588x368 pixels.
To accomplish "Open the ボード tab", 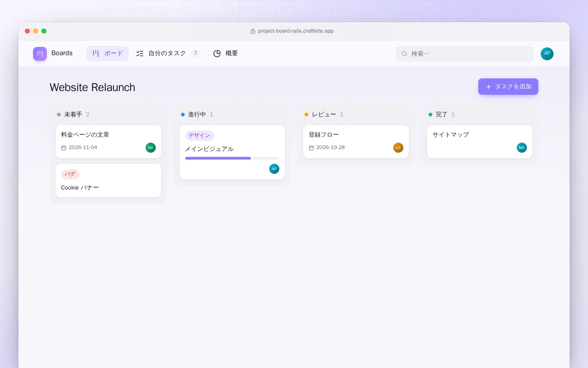I will point(107,53).
